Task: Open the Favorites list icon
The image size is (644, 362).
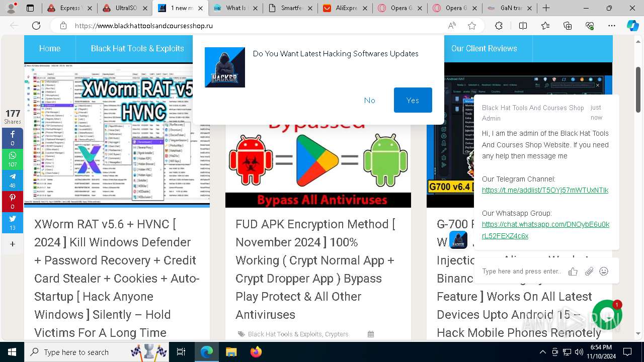Action: click(545, 26)
